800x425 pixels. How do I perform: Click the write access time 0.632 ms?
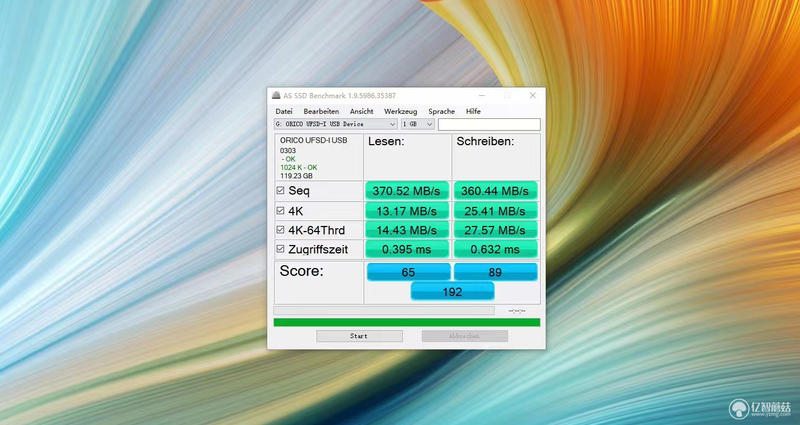click(x=495, y=249)
